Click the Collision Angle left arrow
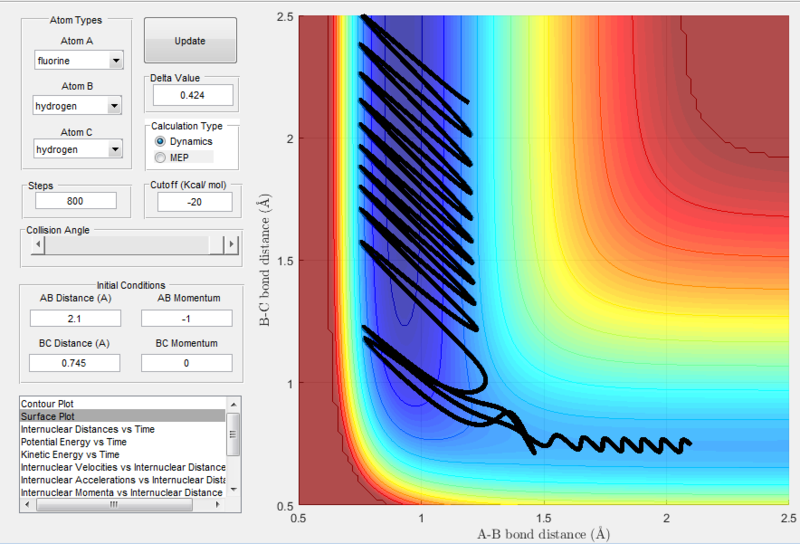The height and width of the screenshot is (544, 800). (38, 244)
